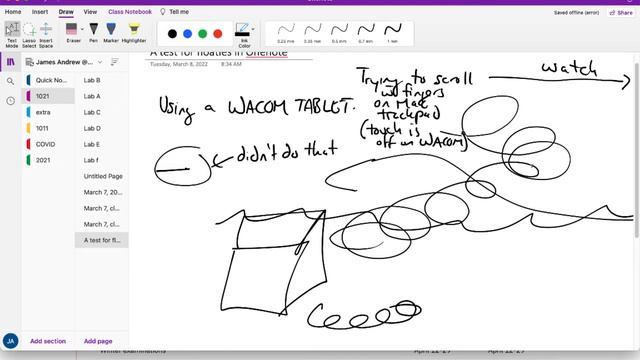The image size is (640, 360).
Task: Choose the black ink color
Action: [x=172, y=34]
